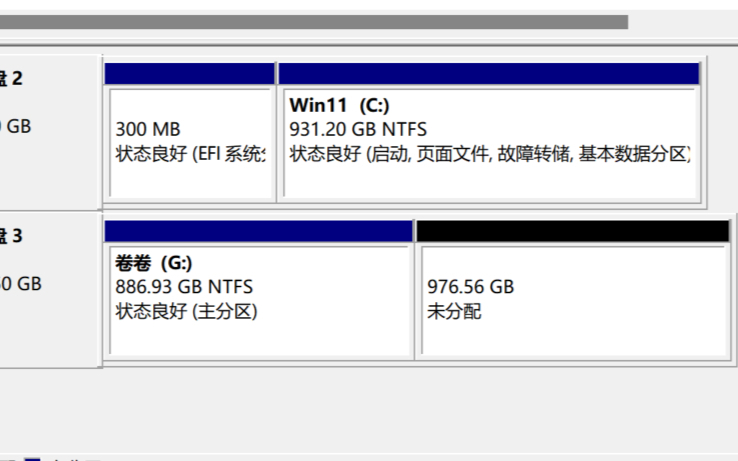Click the black header strip above unallocated space
The height and width of the screenshot is (461, 738).
[572, 231]
